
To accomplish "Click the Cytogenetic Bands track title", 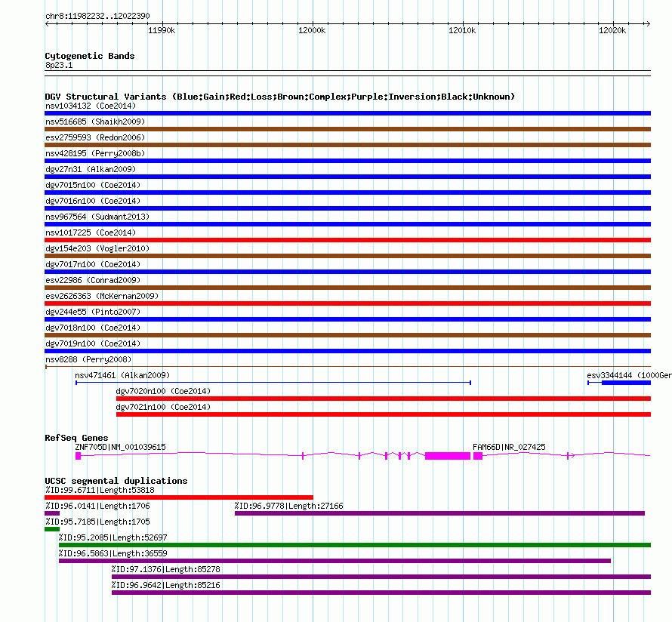I will pyautogui.click(x=90, y=56).
